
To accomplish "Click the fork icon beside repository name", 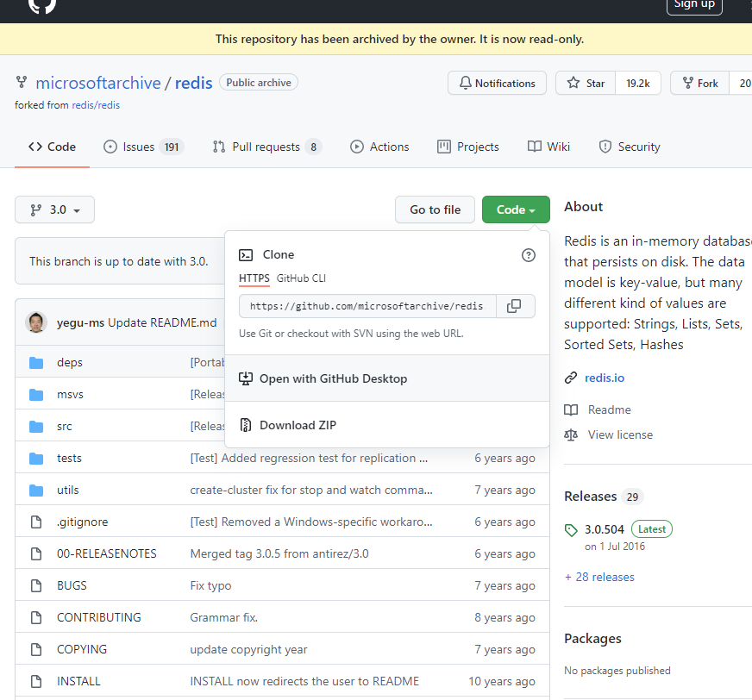I will (21, 83).
